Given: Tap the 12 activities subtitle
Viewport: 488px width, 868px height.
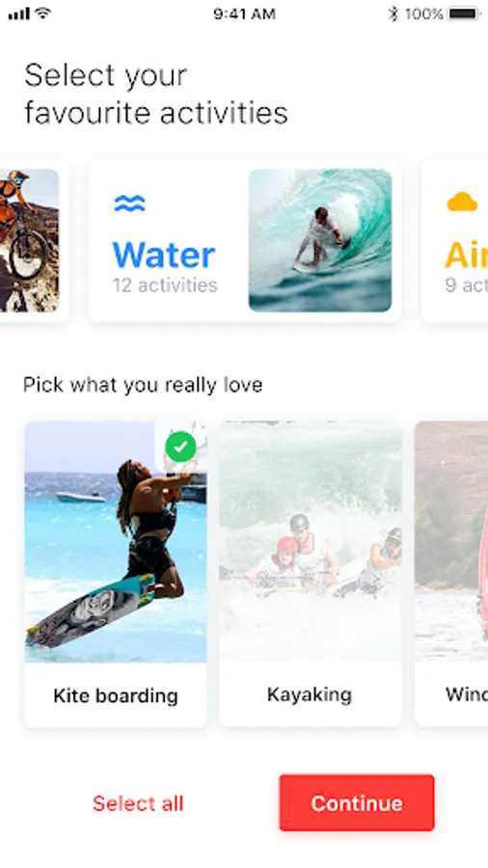Looking at the screenshot, I should (x=165, y=285).
